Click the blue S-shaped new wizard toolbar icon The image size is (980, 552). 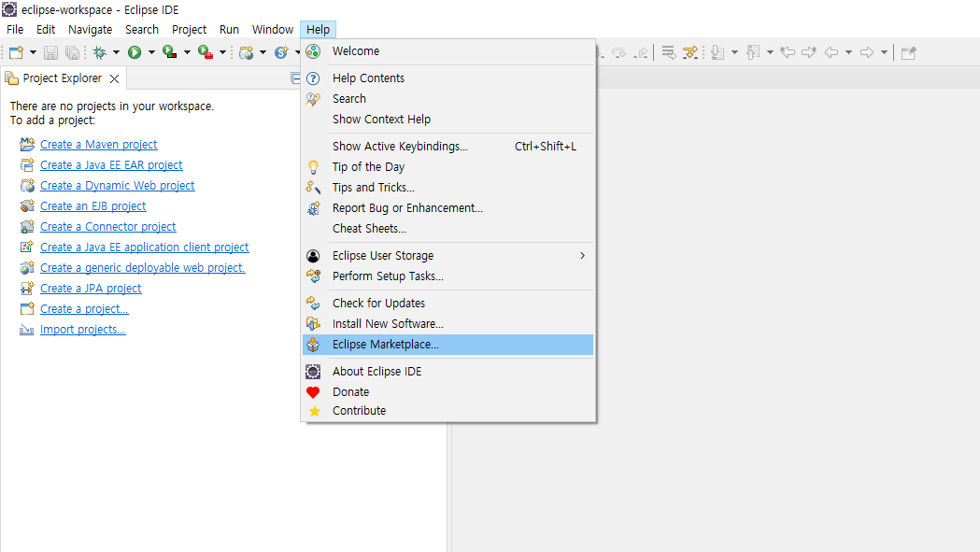pos(282,52)
